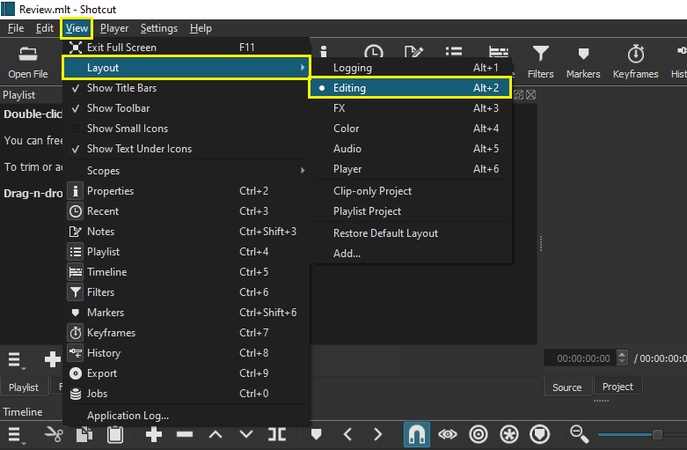Toggle the ripple button in timeline toolbar
The width and height of the screenshot is (687, 450).
(x=478, y=435)
